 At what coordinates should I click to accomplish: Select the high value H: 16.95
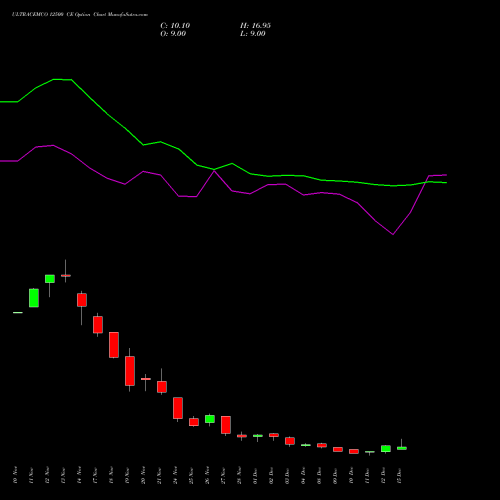[255, 26]
